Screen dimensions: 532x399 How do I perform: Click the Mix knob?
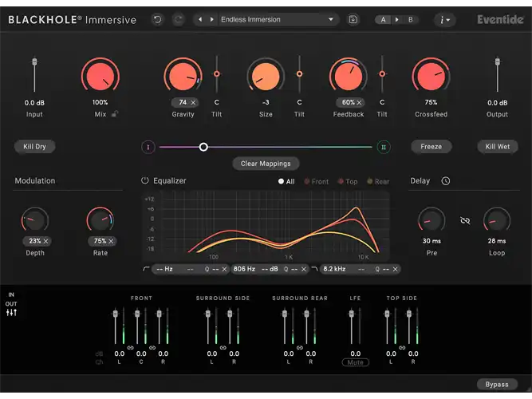tap(100, 76)
